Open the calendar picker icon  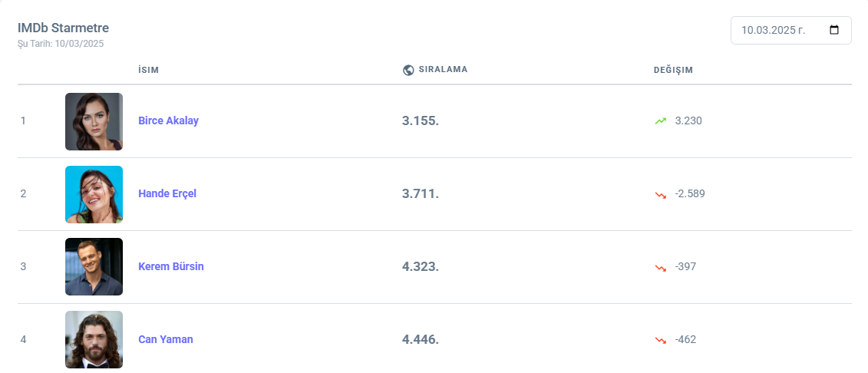835,31
